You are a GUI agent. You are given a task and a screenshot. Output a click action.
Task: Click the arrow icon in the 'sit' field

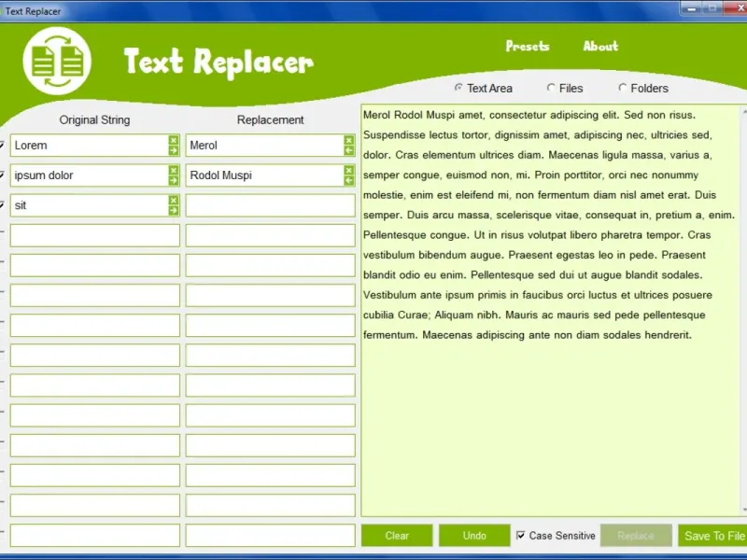pyautogui.click(x=174, y=211)
